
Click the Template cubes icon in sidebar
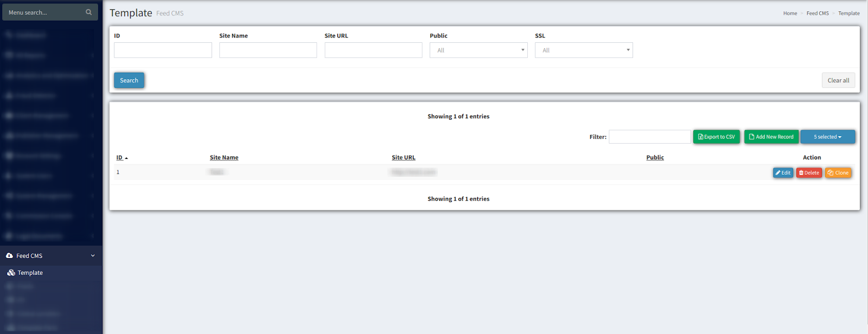pyautogui.click(x=11, y=273)
